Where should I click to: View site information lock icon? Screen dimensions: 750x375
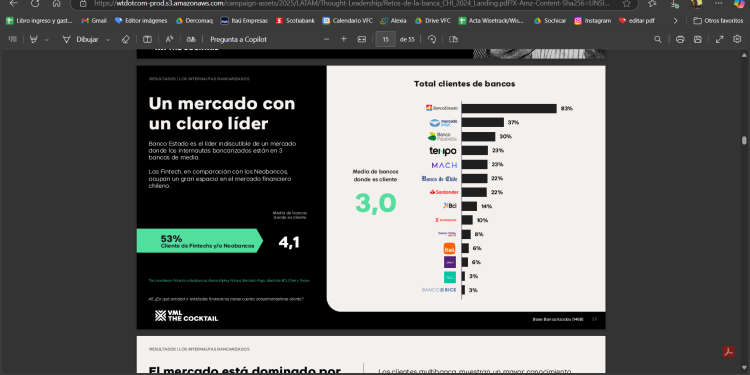click(83, 3)
